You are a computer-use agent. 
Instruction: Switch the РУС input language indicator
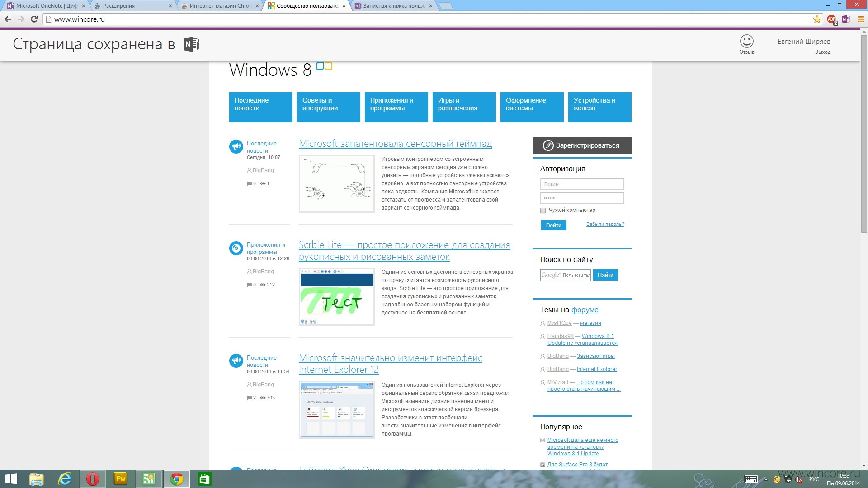click(x=814, y=479)
